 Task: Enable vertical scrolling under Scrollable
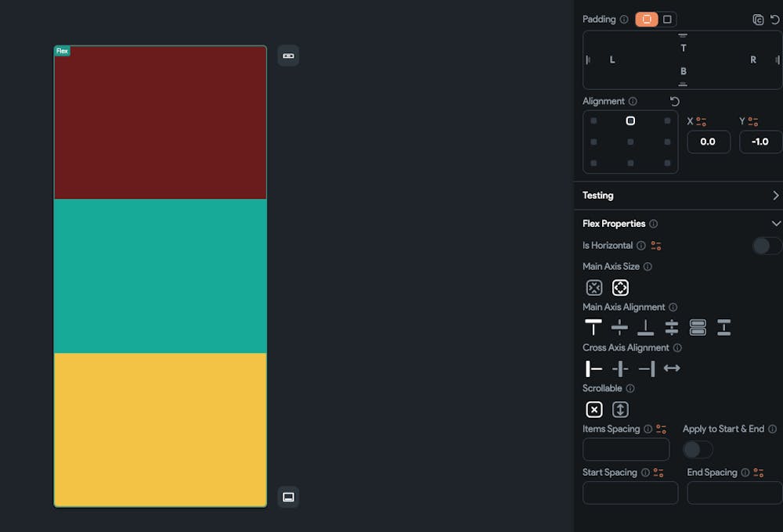coord(620,409)
